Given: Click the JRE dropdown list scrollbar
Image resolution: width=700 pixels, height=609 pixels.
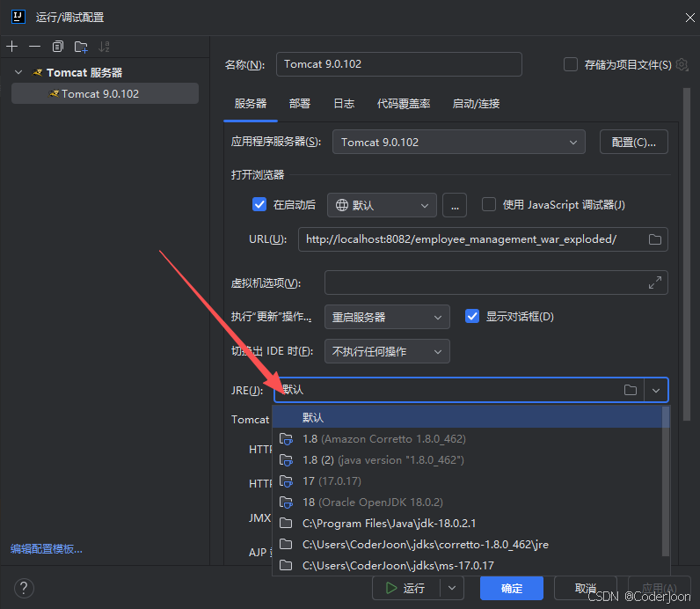Looking at the screenshot, I should click(666, 481).
